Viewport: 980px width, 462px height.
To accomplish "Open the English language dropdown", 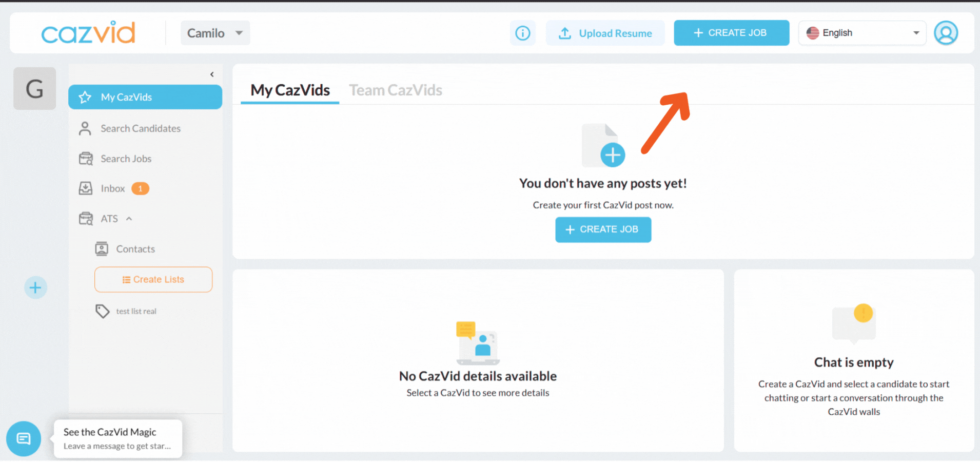I will (862, 33).
